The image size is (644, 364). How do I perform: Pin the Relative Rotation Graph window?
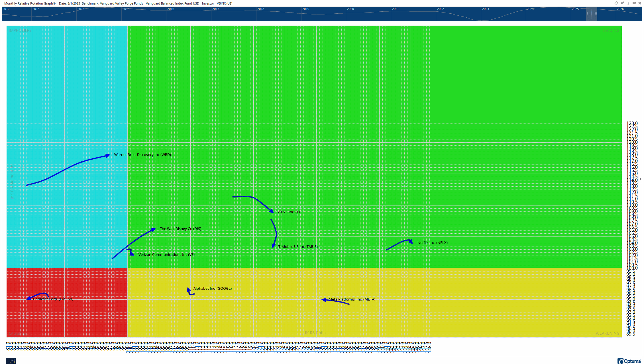tap(622, 3)
